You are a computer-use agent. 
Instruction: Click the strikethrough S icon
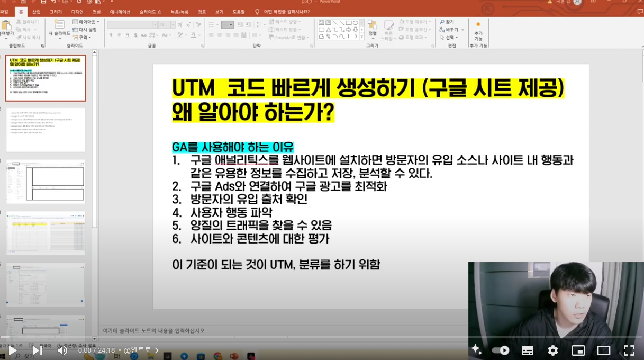[136, 35]
